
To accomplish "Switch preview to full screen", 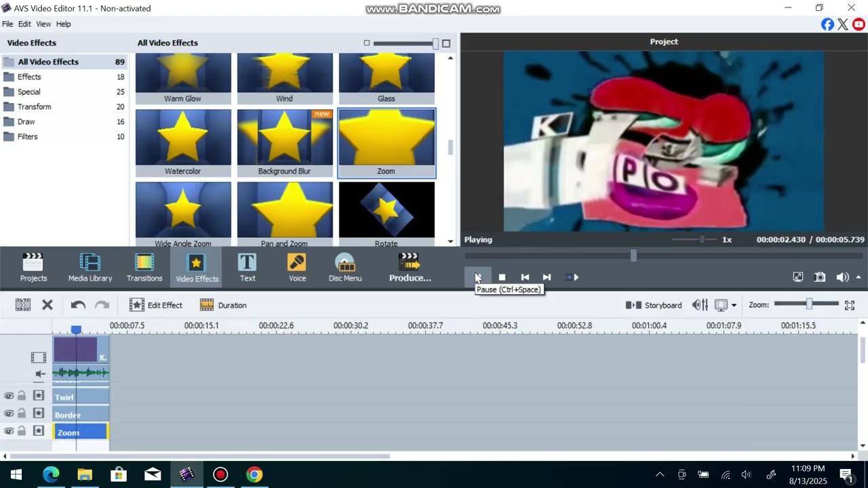I will point(798,277).
